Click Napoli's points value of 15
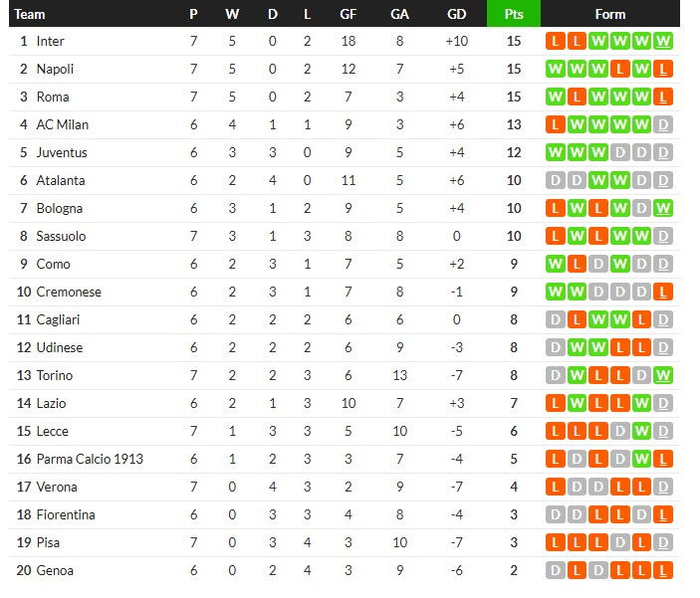 pyautogui.click(x=514, y=69)
